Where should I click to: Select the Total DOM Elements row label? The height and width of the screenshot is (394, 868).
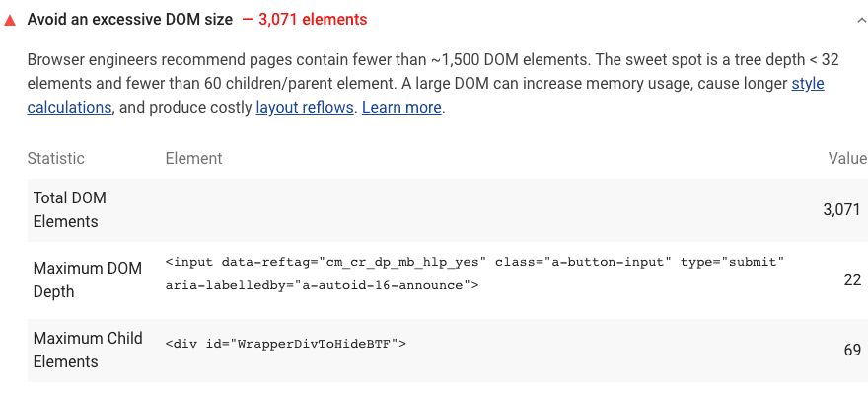click(70, 209)
